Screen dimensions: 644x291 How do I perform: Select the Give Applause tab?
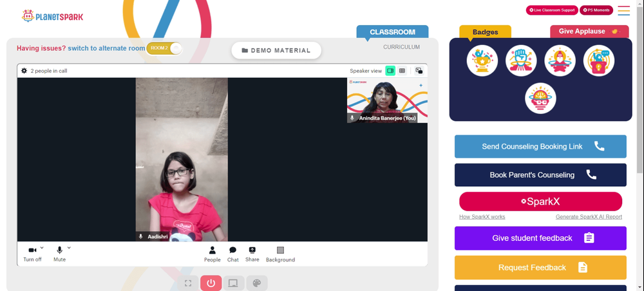[589, 31]
